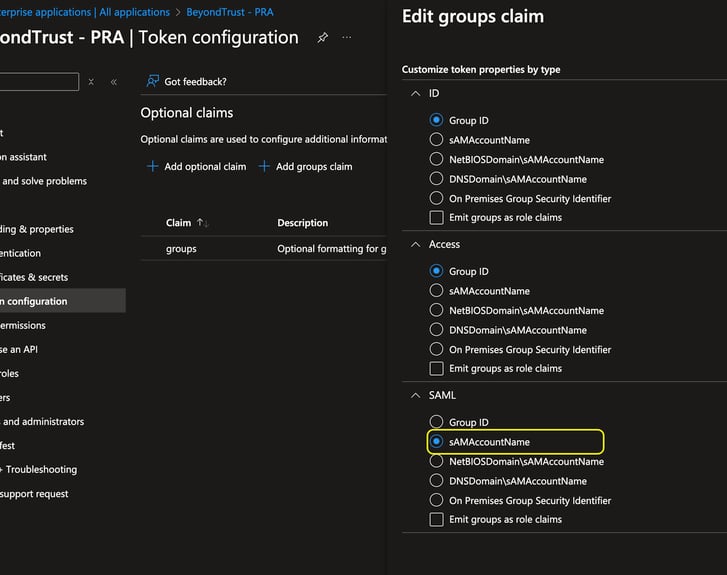Click the plus icon for Add groups claim
This screenshot has height=575, width=727.
click(x=264, y=166)
